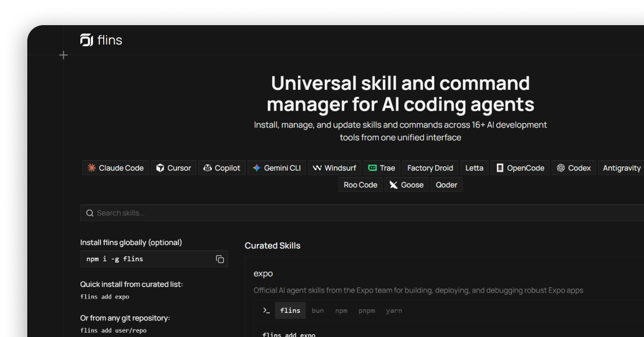Click the Goose icon
This screenshot has width=644, height=337.
coord(394,185)
